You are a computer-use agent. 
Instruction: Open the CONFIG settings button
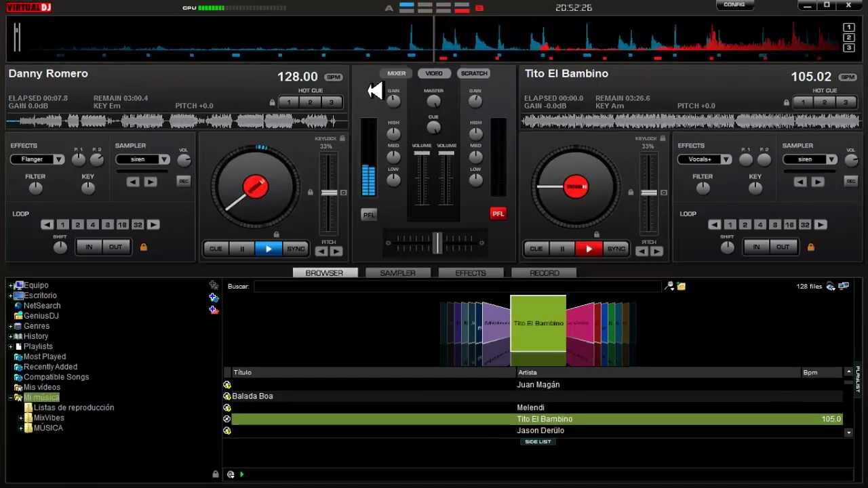point(734,5)
